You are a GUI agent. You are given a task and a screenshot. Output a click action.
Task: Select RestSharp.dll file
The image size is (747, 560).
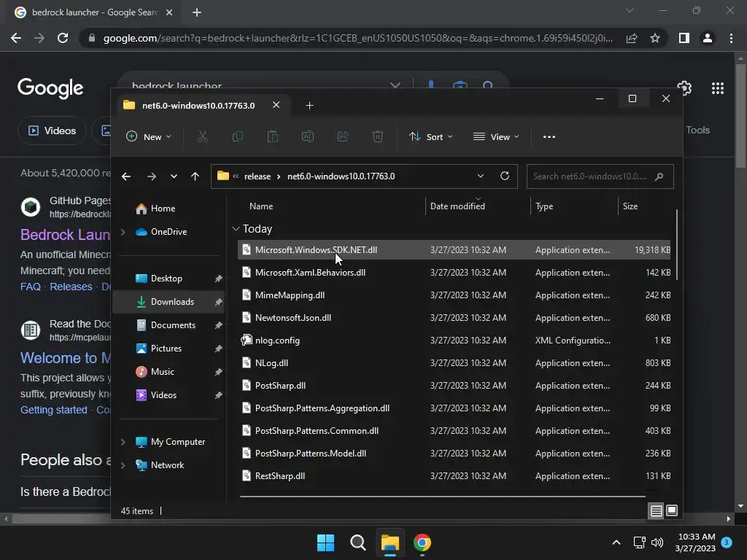point(454,475)
